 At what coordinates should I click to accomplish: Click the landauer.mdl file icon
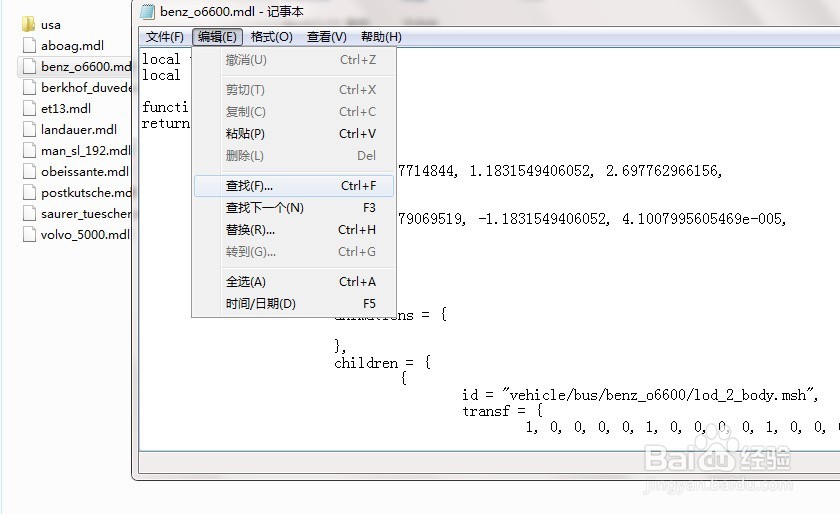(x=29, y=130)
